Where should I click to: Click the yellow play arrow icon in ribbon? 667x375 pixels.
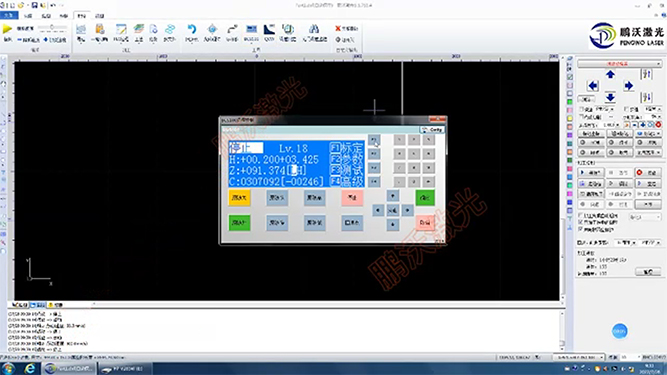pos(7,29)
